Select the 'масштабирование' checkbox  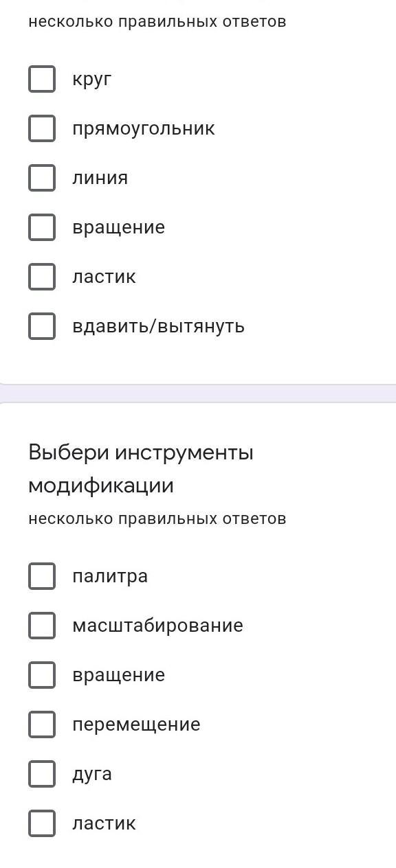(42, 626)
